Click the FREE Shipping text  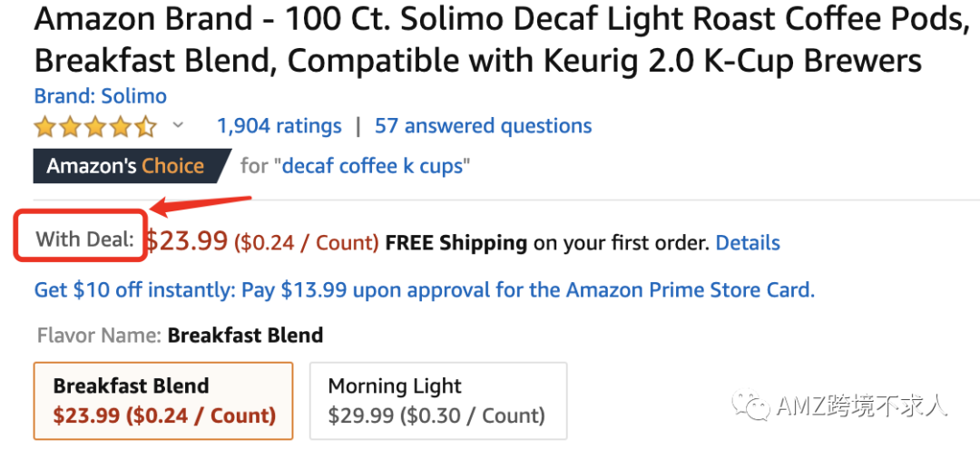[456, 242]
